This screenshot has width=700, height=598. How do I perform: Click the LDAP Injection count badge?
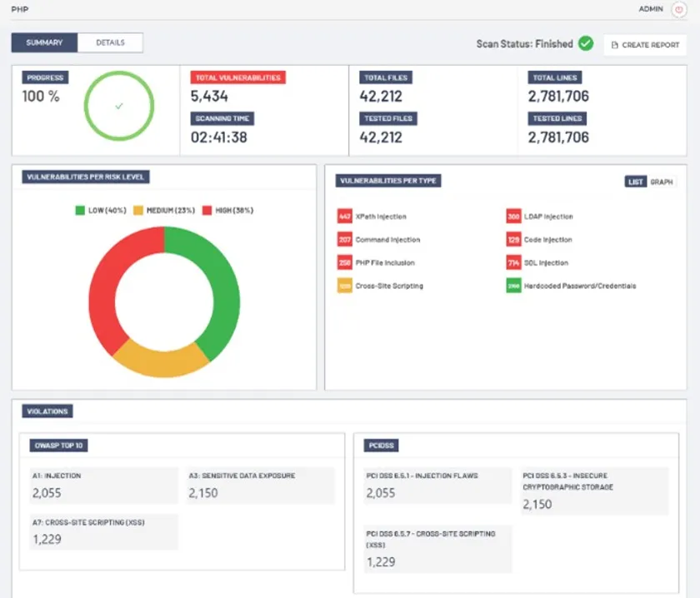click(513, 217)
